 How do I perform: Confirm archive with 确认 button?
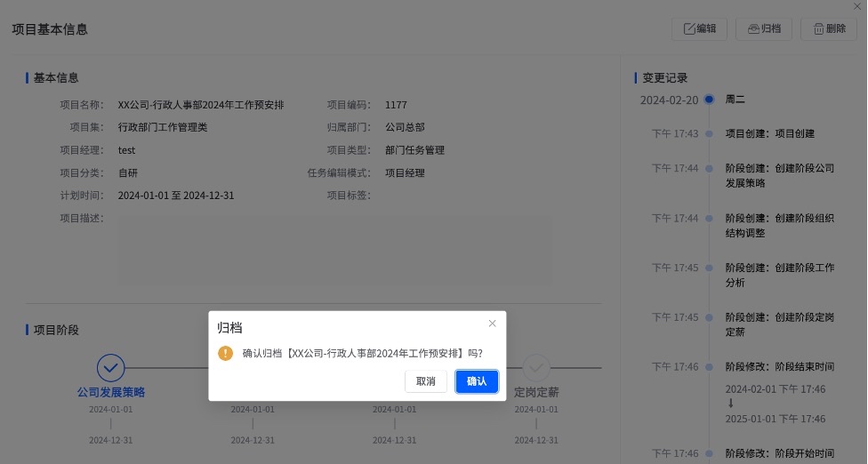(x=477, y=381)
